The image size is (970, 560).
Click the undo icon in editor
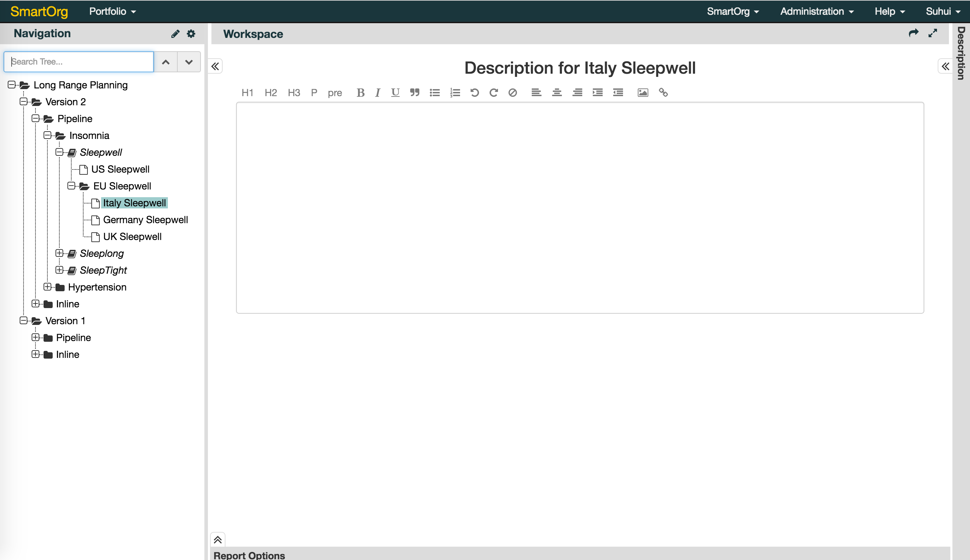(474, 93)
